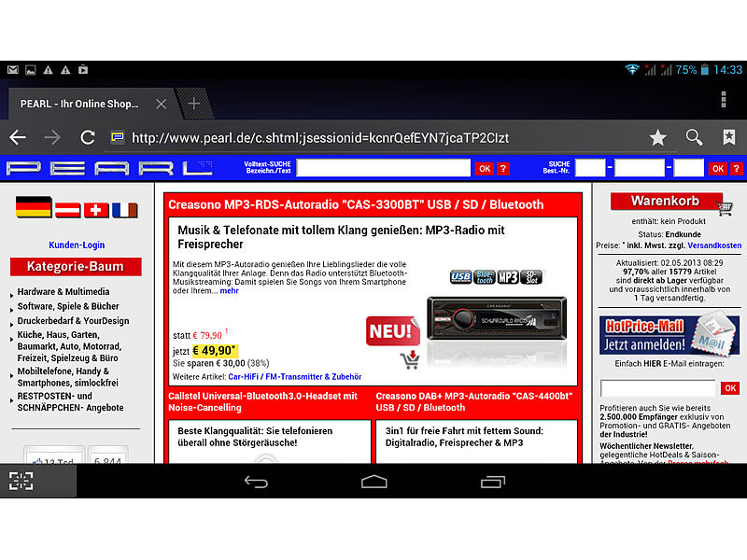The image size is (747, 560).
Task: Select the Swiss flag
Action: (x=96, y=210)
